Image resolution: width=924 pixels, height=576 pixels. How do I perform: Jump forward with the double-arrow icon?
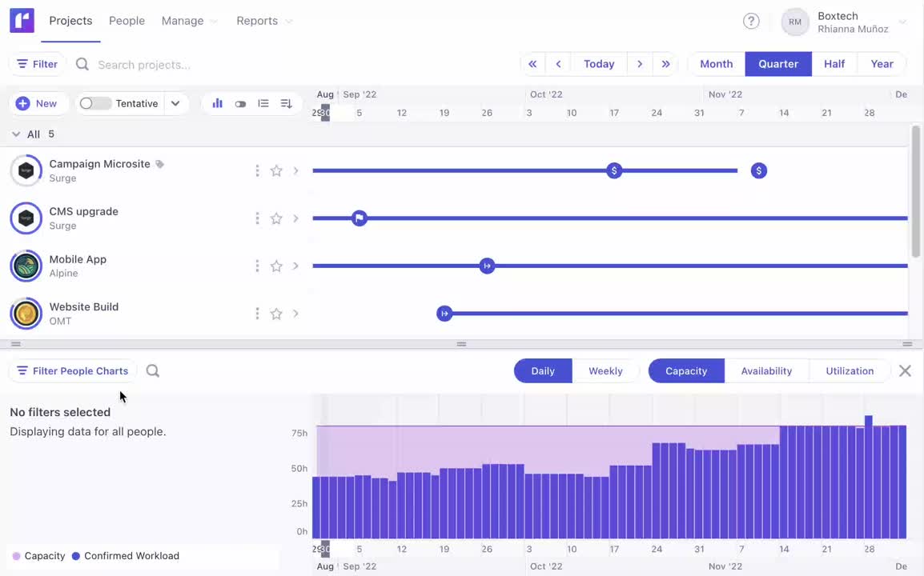coord(665,64)
